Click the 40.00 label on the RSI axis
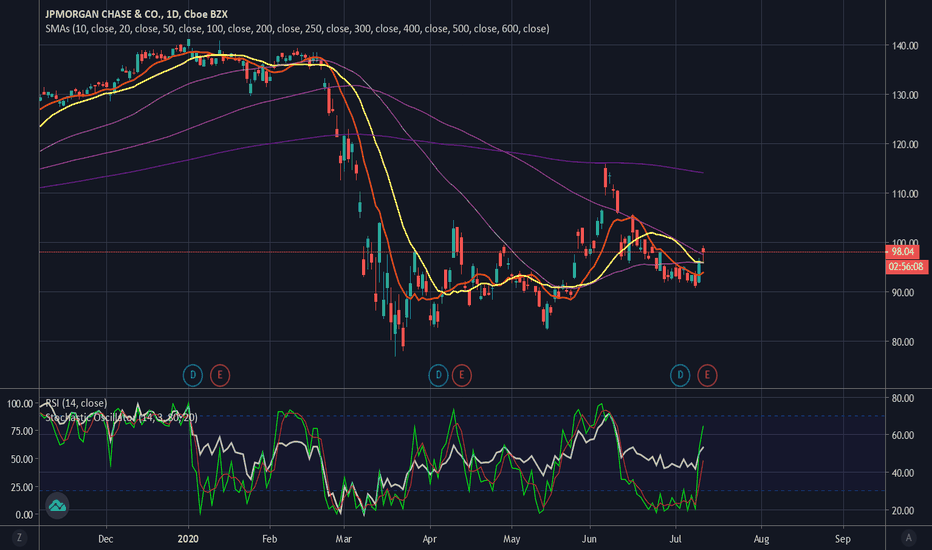Viewport: 932px width, 550px height. point(902,473)
